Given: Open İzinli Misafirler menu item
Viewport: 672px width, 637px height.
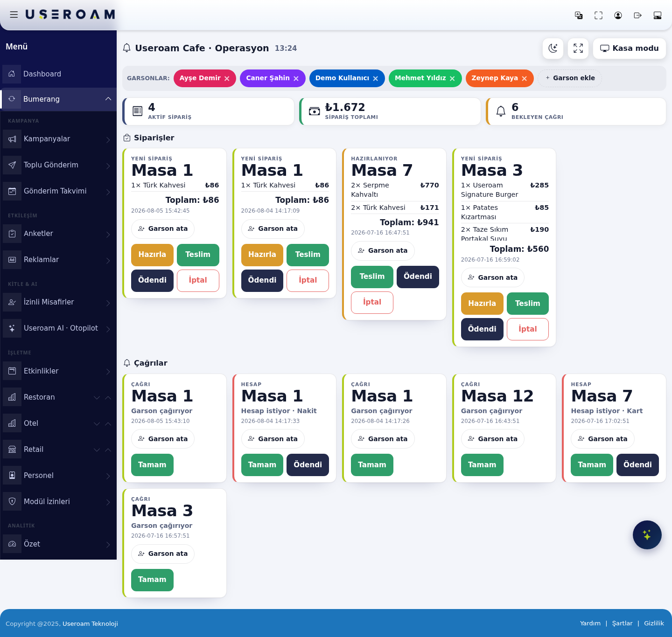Looking at the screenshot, I should (x=58, y=302).
